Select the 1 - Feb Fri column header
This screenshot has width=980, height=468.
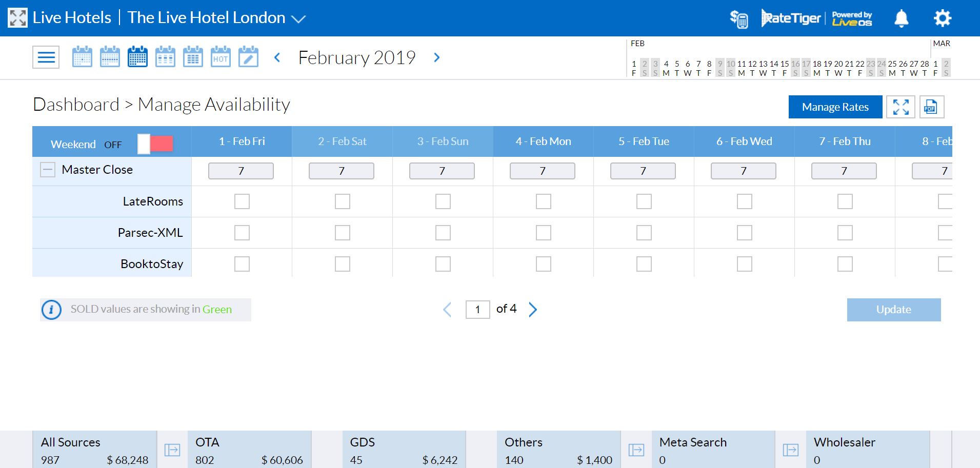(242, 141)
